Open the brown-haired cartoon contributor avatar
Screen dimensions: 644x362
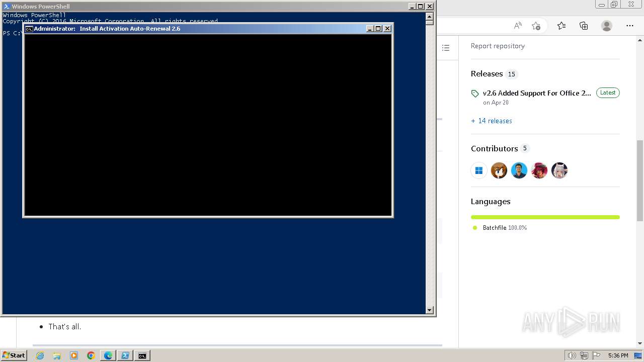(x=499, y=170)
